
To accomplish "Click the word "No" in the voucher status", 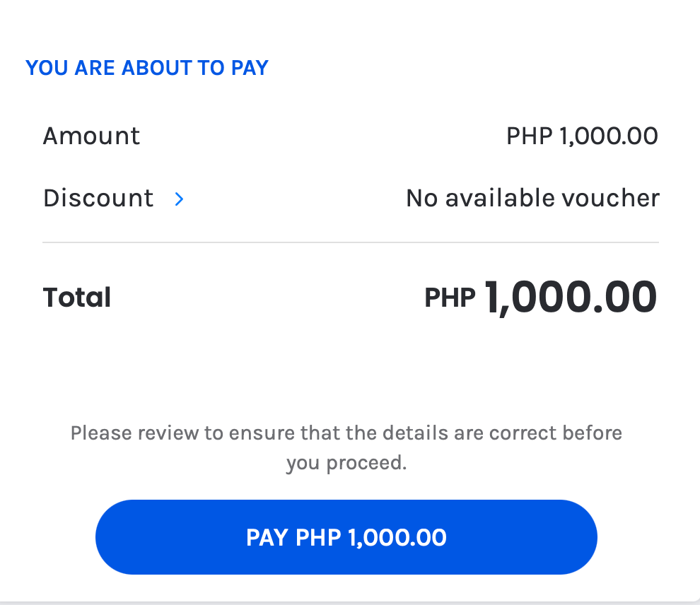I will click(420, 198).
